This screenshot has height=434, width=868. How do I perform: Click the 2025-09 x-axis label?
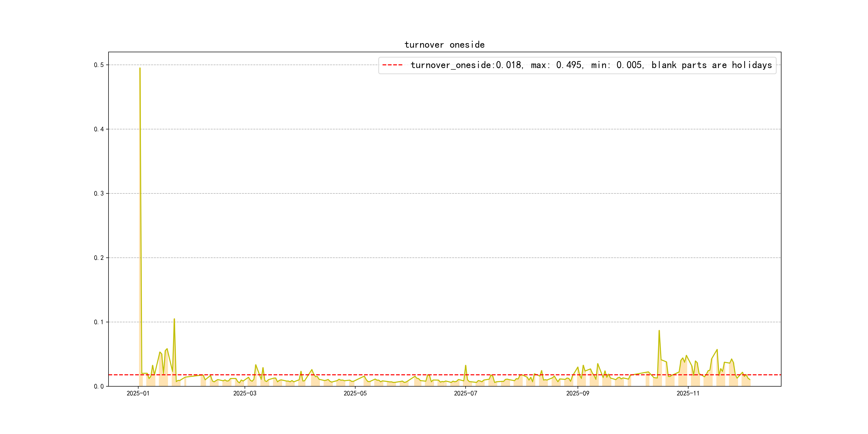pos(578,394)
